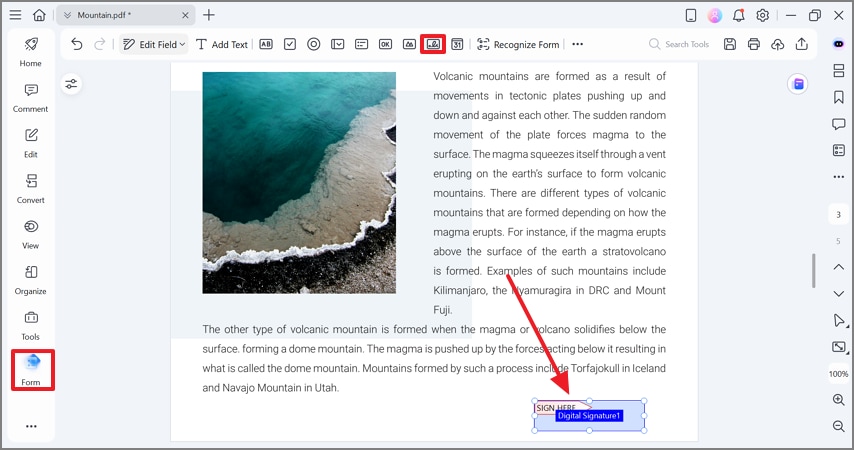Open the user account avatar

[x=715, y=15]
